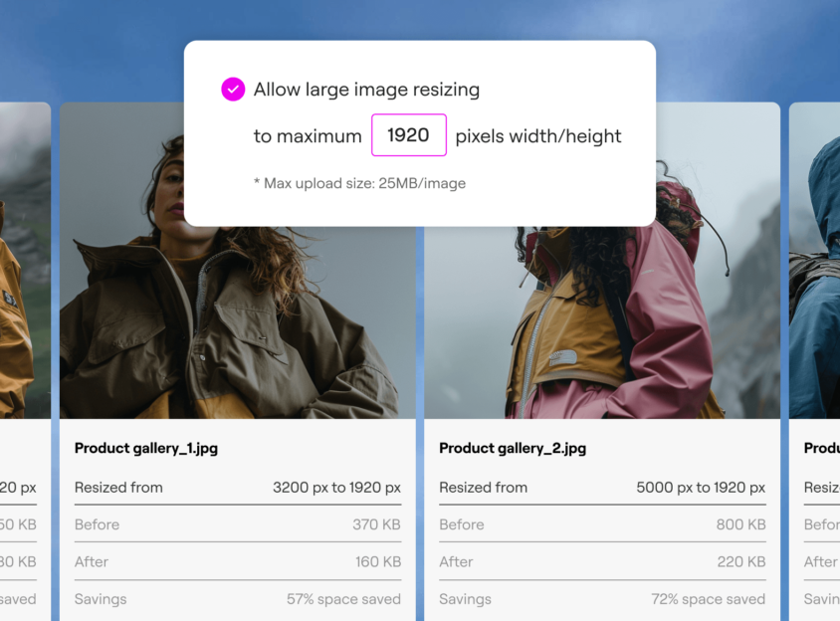The height and width of the screenshot is (621, 840).
Task: Select the blue jacket thumbnail at right edge
Action: click(x=814, y=261)
